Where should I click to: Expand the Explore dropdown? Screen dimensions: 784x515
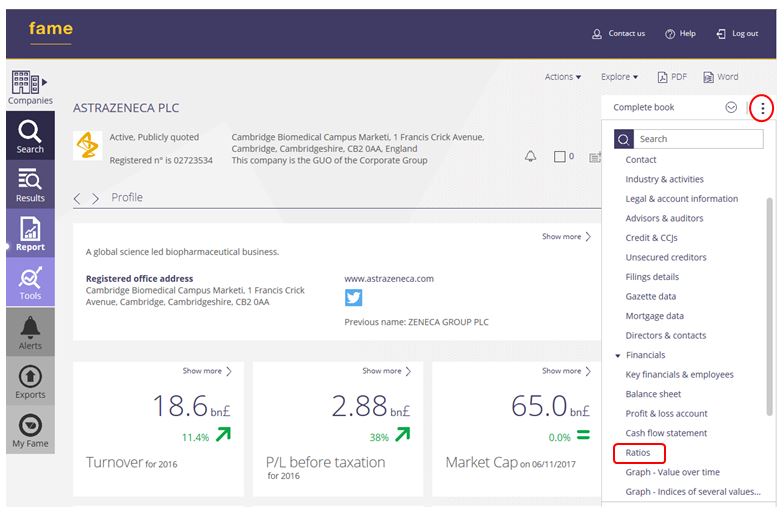[619, 77]
